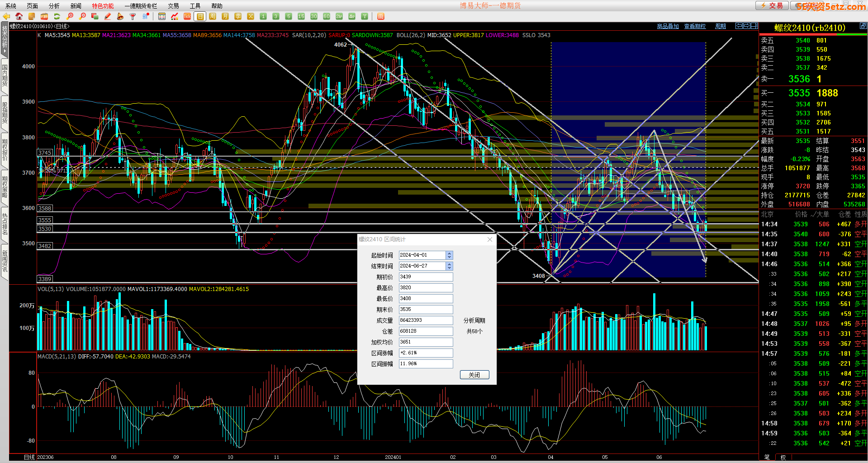This screenshot has height=463, width=868.
Task: Zoom in with the magnifier plus icon
Action: (70, 16)
